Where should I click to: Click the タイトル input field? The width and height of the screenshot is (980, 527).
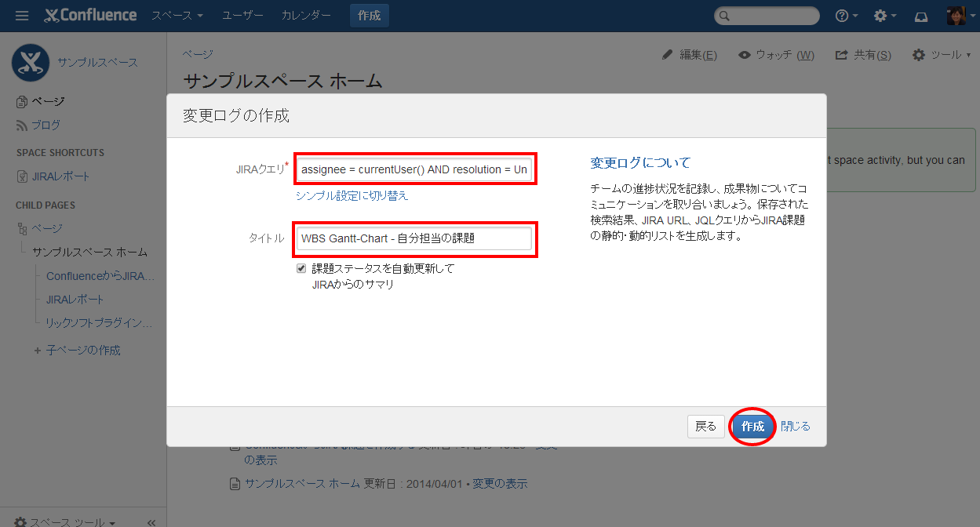[x=414, y=238]
